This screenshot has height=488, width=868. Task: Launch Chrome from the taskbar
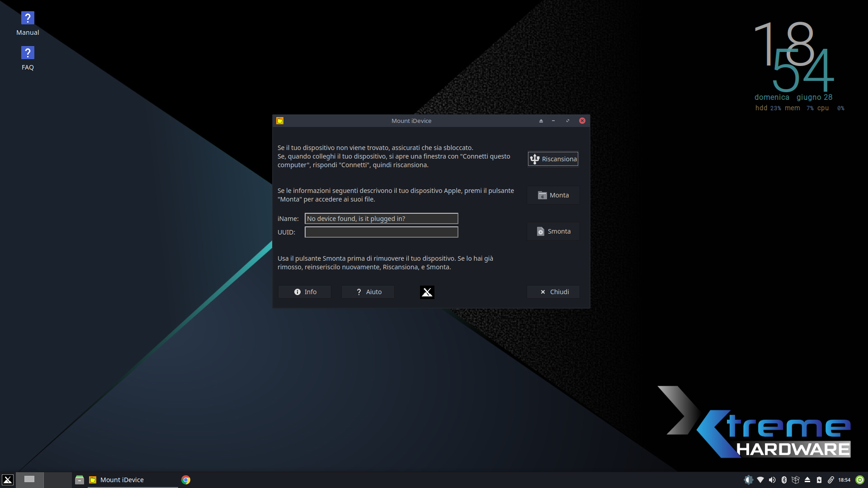click(186, 480)
